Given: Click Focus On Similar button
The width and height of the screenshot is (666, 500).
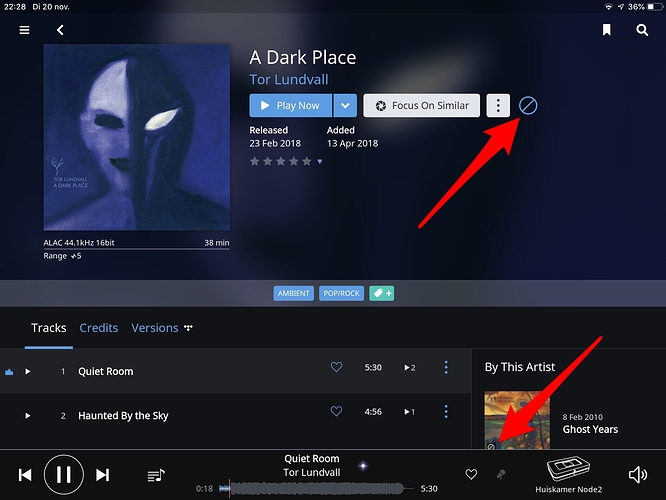Looking at the screenshot, I should click(x=421, y=105).
